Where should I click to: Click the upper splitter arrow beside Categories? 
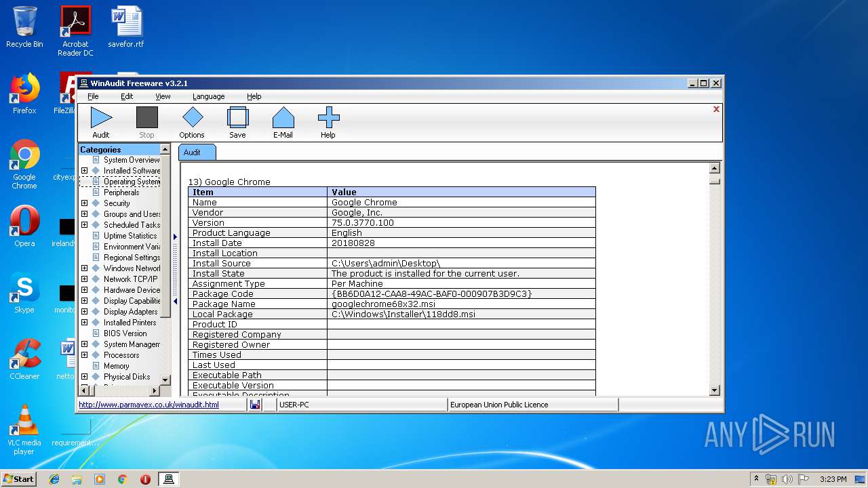pos(175,237)
